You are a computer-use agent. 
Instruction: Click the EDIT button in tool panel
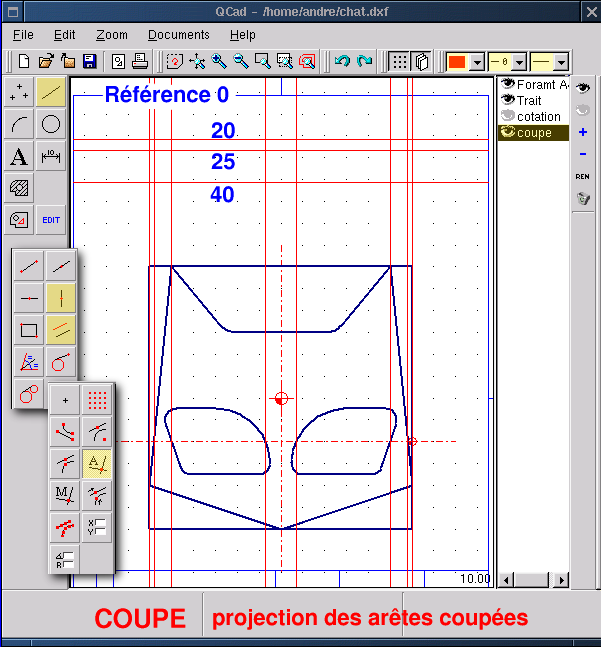coord(51,220)
